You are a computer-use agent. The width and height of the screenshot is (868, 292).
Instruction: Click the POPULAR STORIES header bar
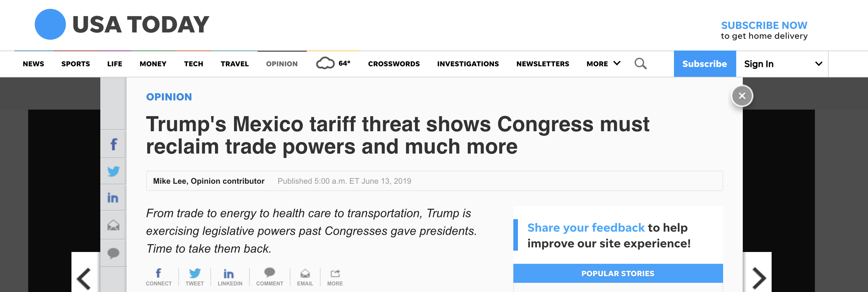618,273
